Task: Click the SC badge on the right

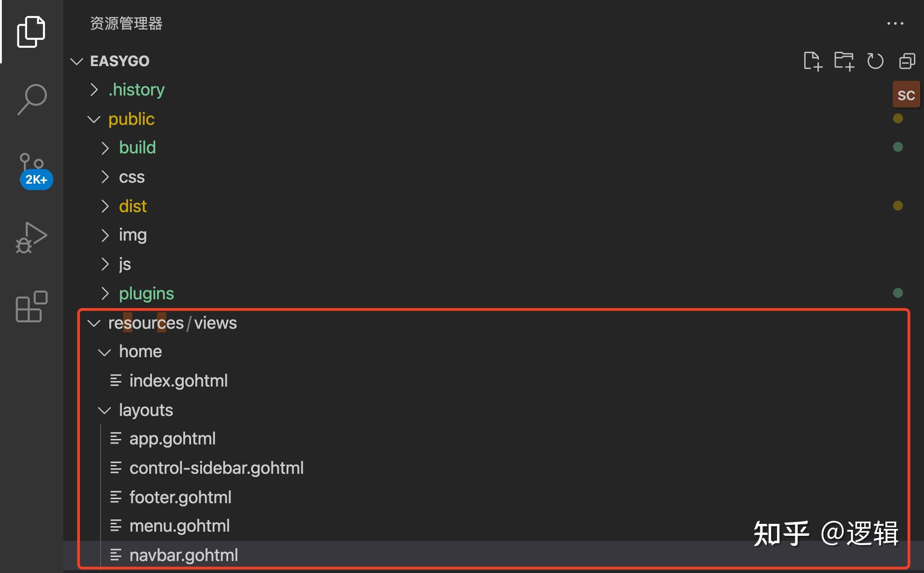Action: pyautogui.click(x=906, y=95)
